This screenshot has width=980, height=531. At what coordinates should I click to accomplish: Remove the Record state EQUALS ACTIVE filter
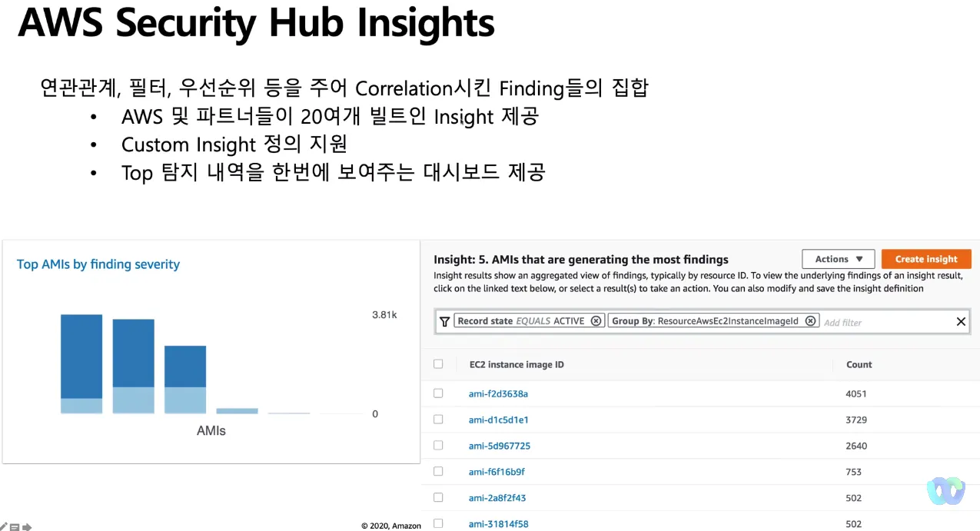[596, 321]
